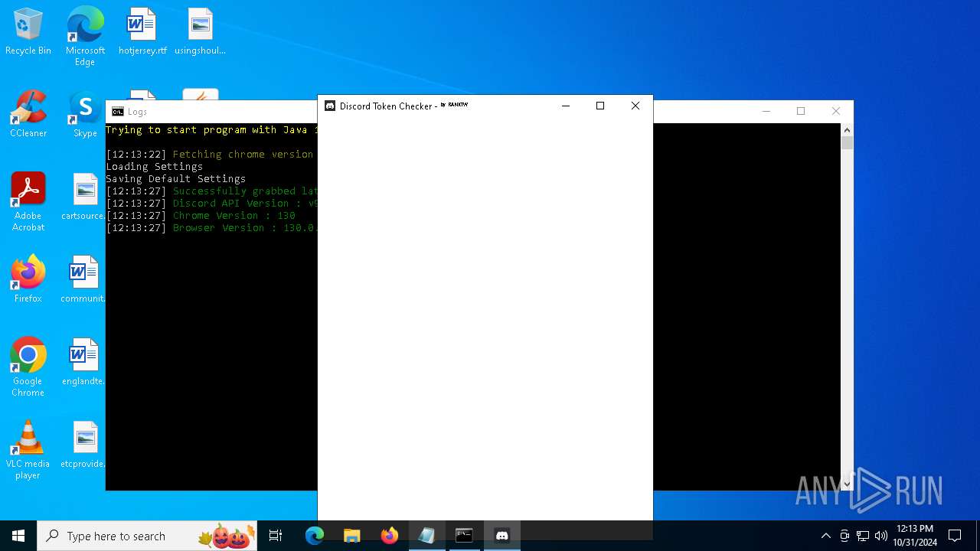Click the 'Chrome Version : 130' log line
This screenshot has width=980, height=551.
click(x=201, y=216)
